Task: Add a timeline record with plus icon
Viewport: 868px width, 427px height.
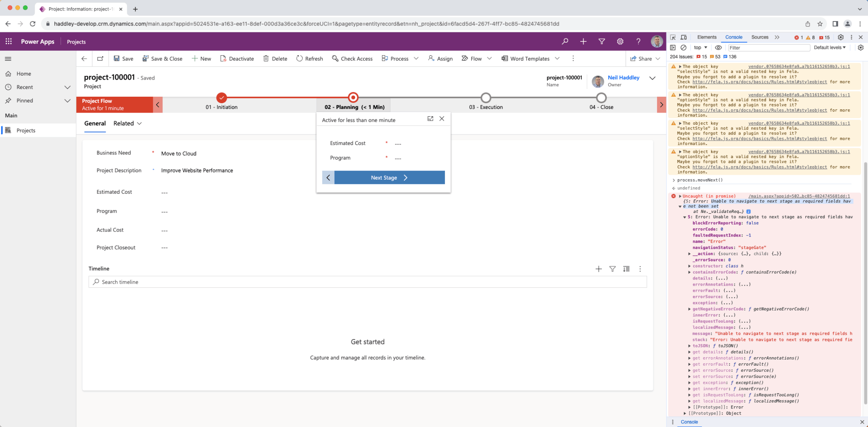Action: [599, 269]
